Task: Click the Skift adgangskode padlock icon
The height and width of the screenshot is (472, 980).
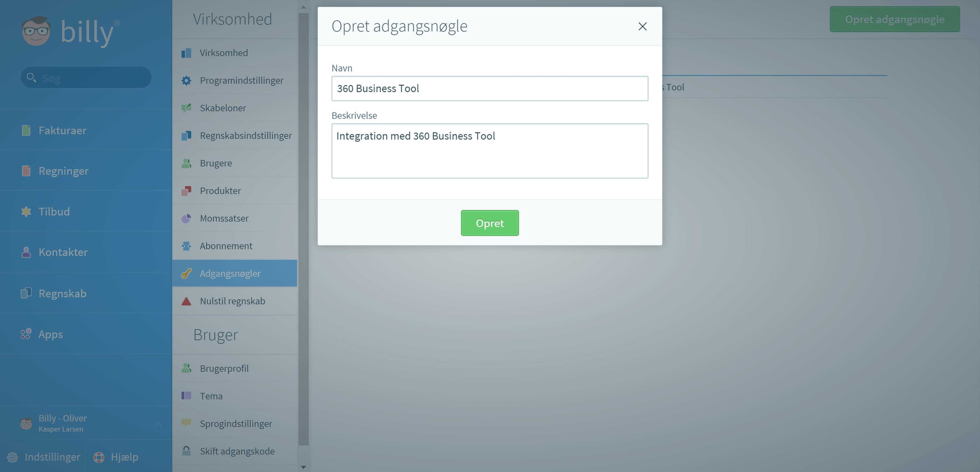Action: point(187,451)
